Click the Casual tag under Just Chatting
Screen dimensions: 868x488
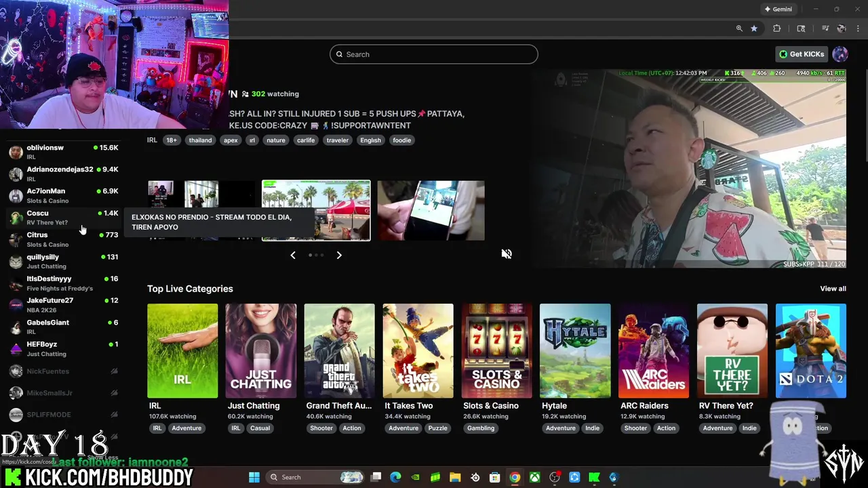[260, 428]
